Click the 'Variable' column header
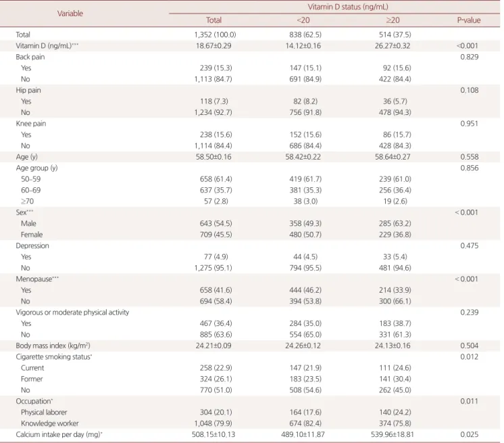The width and height of the screenshot is (504, 443). [70, 14]
